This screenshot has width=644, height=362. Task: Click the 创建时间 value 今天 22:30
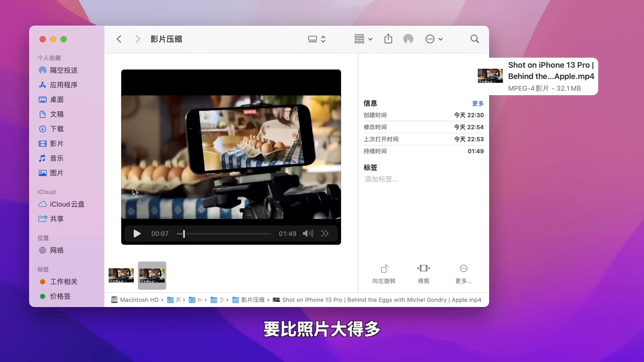(469, 115)
